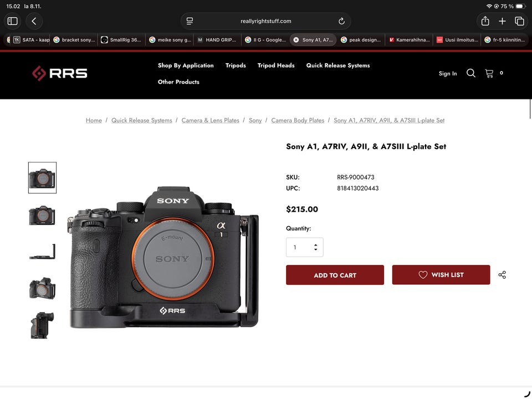Open Camera & Lens Plates breadcrumb
Viewport: 532px width, 399px height.
click(x=211, y=120)
